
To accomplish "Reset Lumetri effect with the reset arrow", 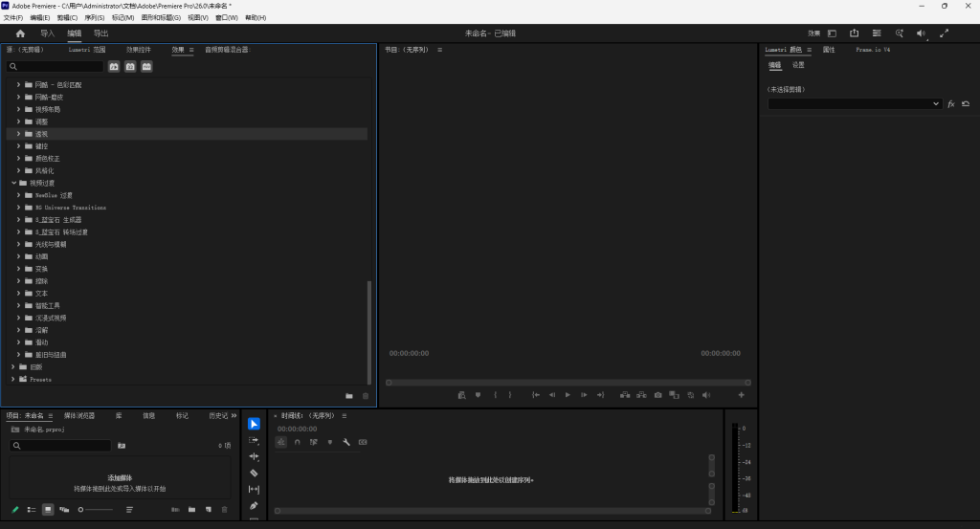I will [966, 103].
